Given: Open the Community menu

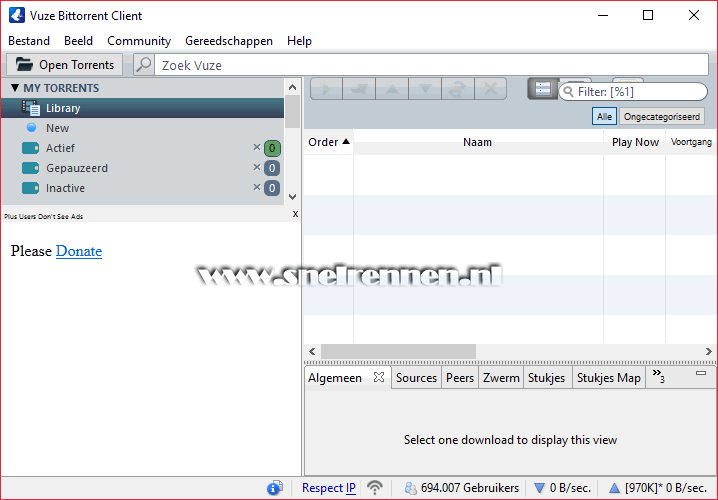Looking at the screenshot, I should point(139,41).
